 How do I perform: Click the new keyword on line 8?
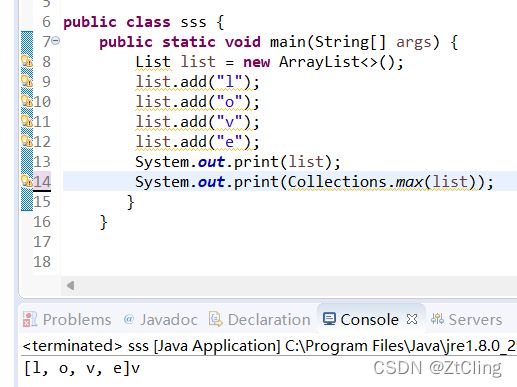point(256,62)
